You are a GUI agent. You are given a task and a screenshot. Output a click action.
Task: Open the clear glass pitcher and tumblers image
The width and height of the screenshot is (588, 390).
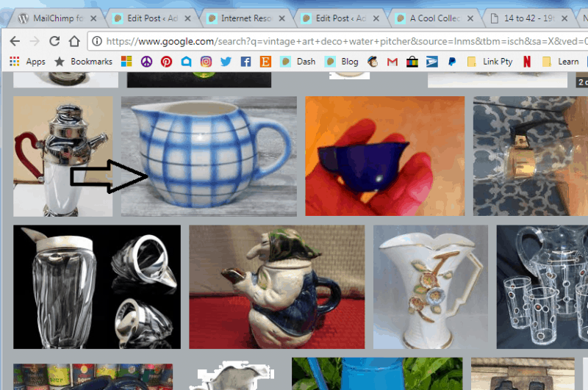(542, 287)
